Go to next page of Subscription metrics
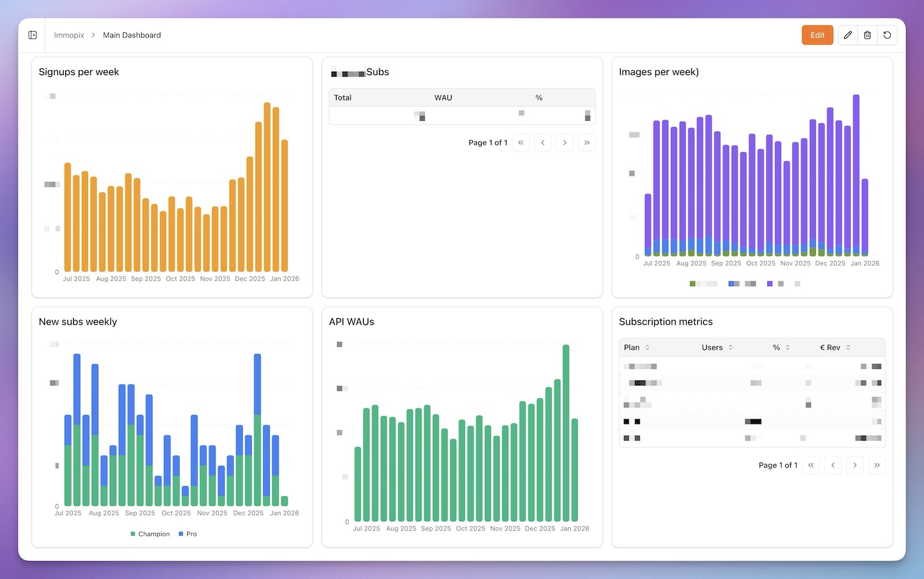The width and height of the screenshot is (924, 579). (855, 465)
